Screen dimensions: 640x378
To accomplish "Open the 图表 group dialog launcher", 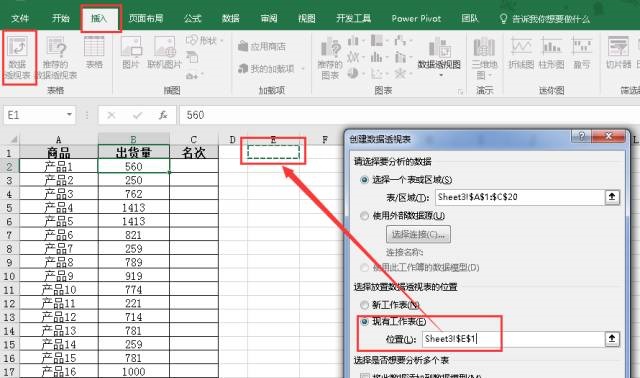I will [460, 92].
